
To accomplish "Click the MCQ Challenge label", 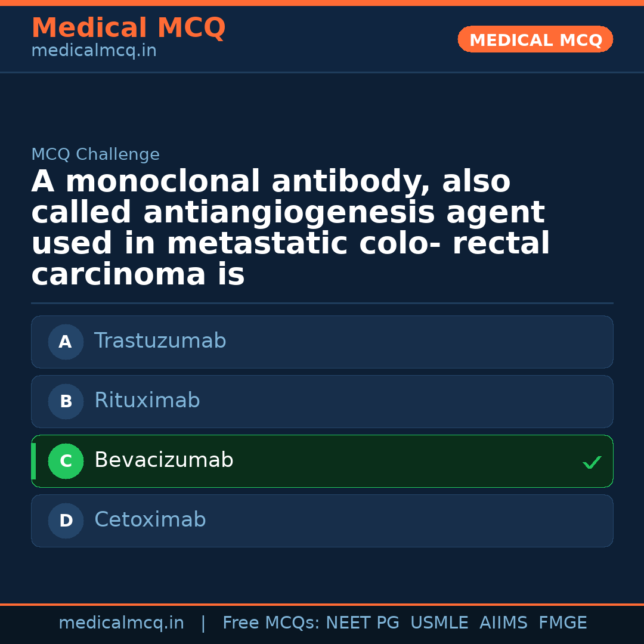I will pos(95,155).
